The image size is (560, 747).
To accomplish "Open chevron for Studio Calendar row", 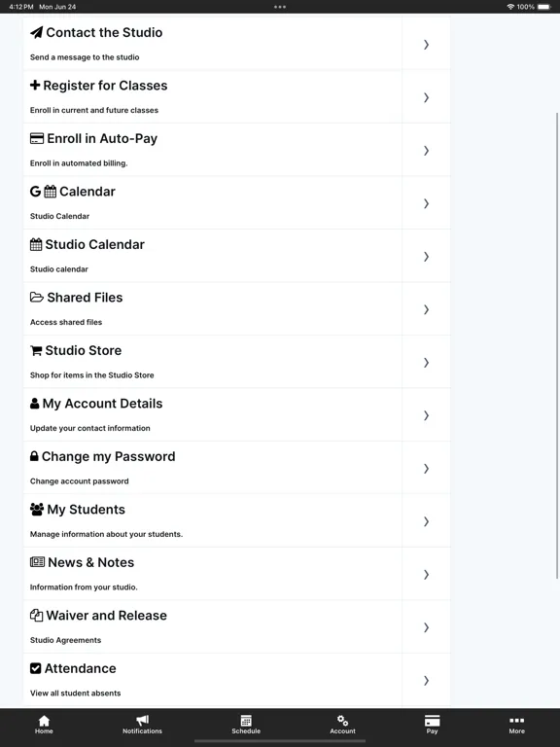I will tap(426, 257).
